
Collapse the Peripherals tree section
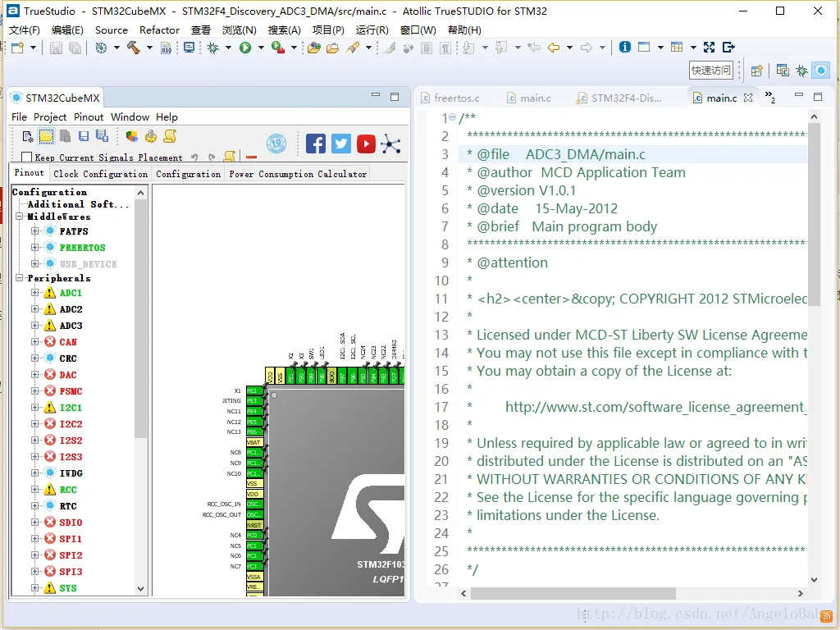pyautogui.click(x=20, y=278)
